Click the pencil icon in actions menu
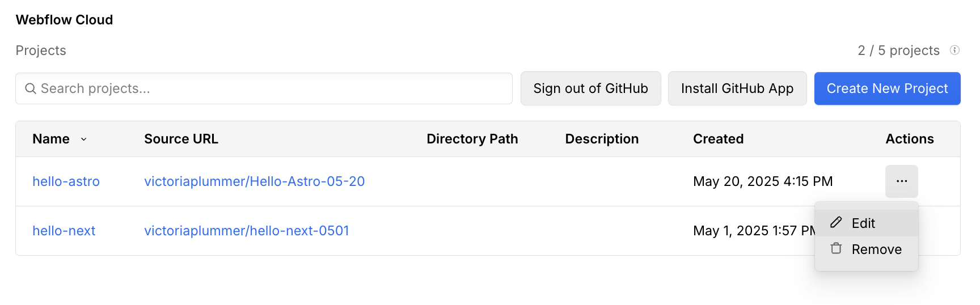 836,222
